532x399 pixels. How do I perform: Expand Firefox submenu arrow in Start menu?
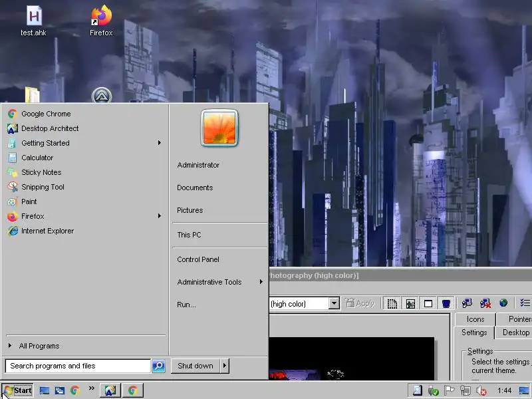pyautogui.click(x=160, y=215)
